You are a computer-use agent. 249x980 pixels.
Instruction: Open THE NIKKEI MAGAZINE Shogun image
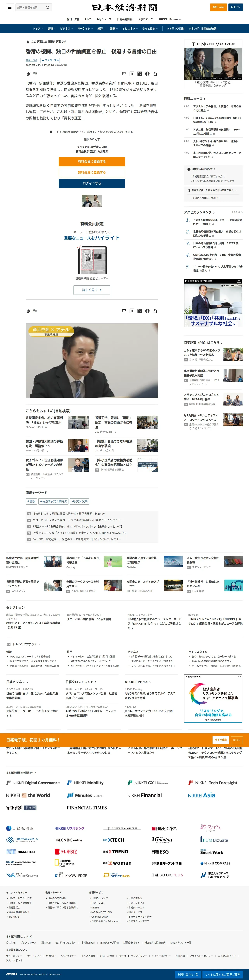click(213, 64)
